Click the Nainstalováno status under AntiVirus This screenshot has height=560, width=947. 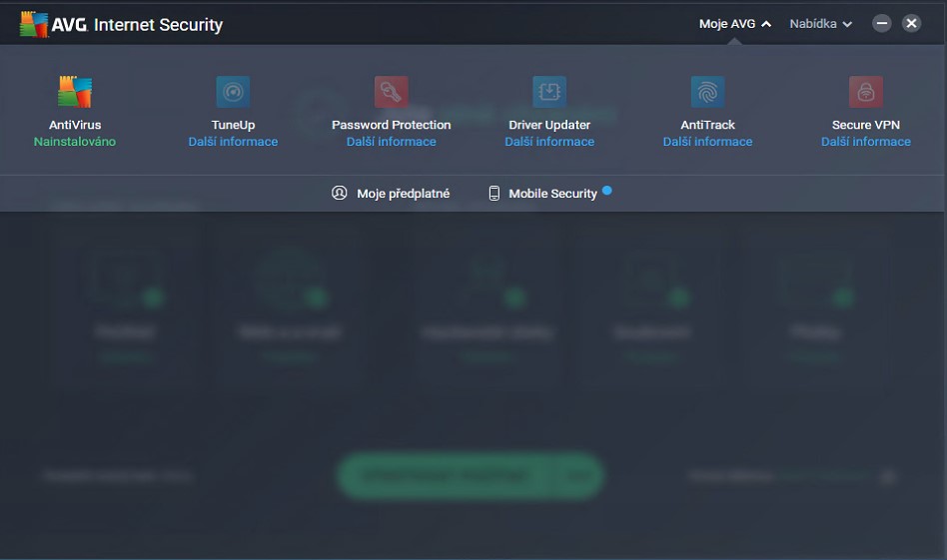pos(75,142)
